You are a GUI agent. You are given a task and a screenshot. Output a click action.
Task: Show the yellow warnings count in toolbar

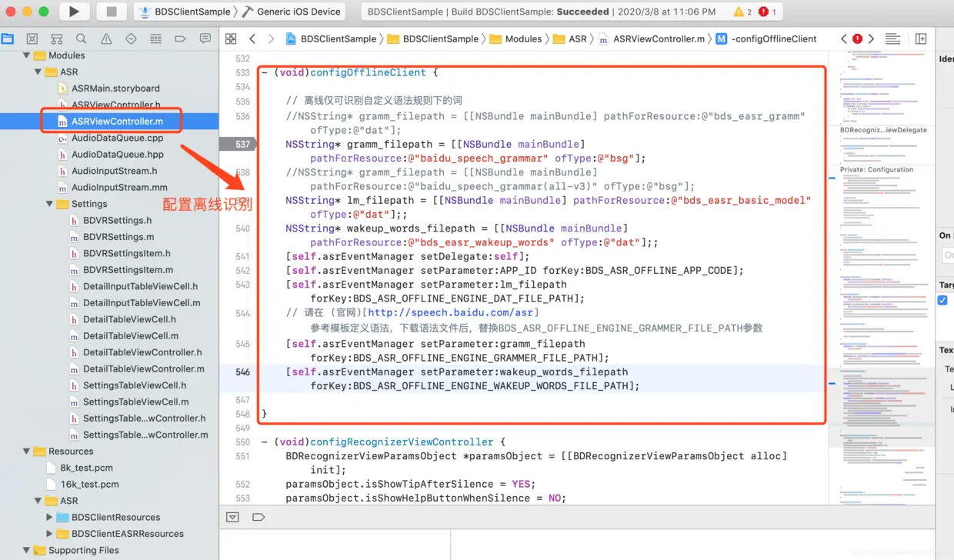(742, 12)
